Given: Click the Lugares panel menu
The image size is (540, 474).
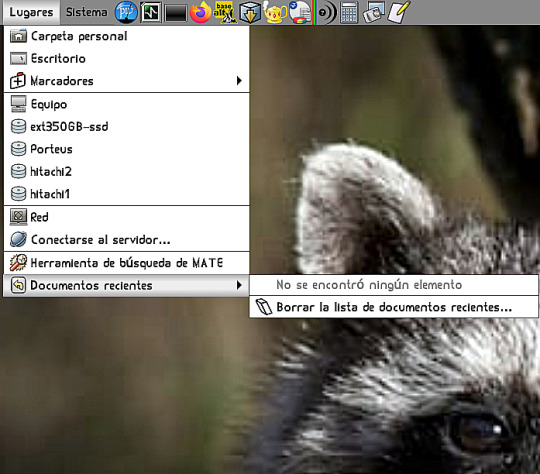Looking at the screenshot, I should (31, 12).
